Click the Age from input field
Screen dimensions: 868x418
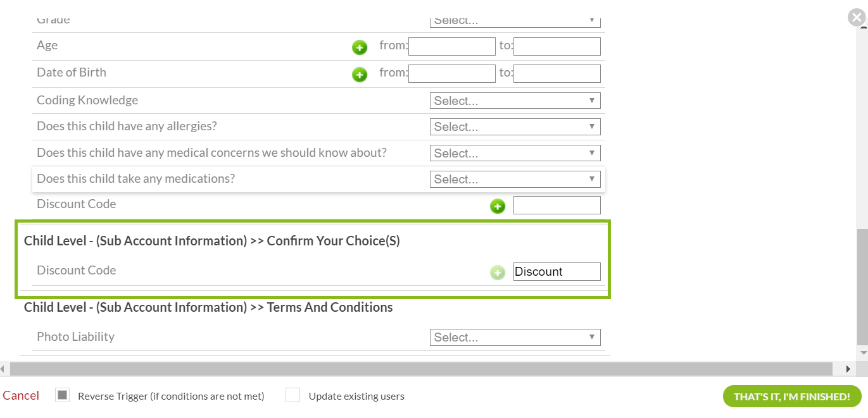[452, 46]
